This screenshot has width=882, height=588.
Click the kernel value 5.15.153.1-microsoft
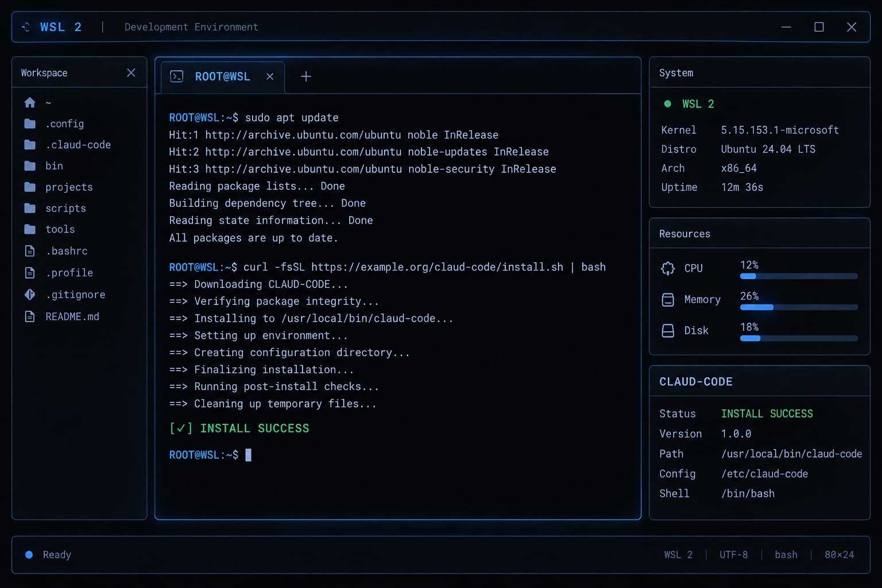(780, 130)
